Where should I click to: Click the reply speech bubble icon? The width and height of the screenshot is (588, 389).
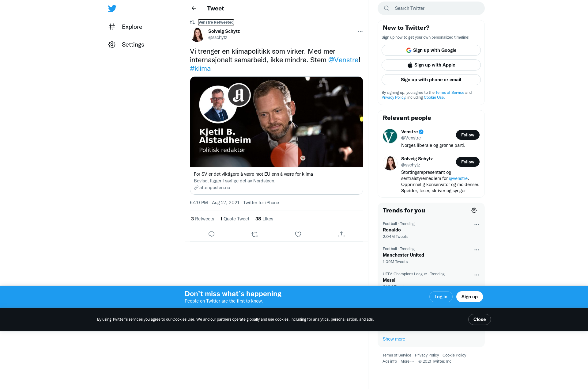(x=211, y=235)
